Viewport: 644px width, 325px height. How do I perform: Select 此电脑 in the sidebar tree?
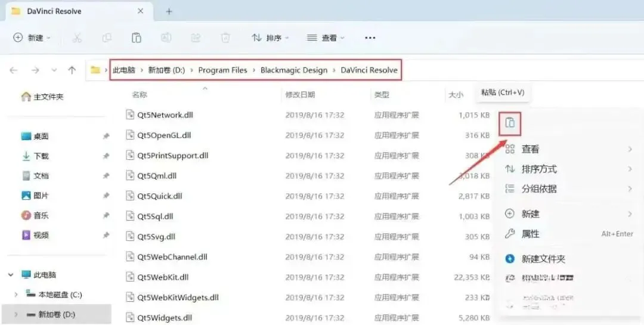pos(39,274)
